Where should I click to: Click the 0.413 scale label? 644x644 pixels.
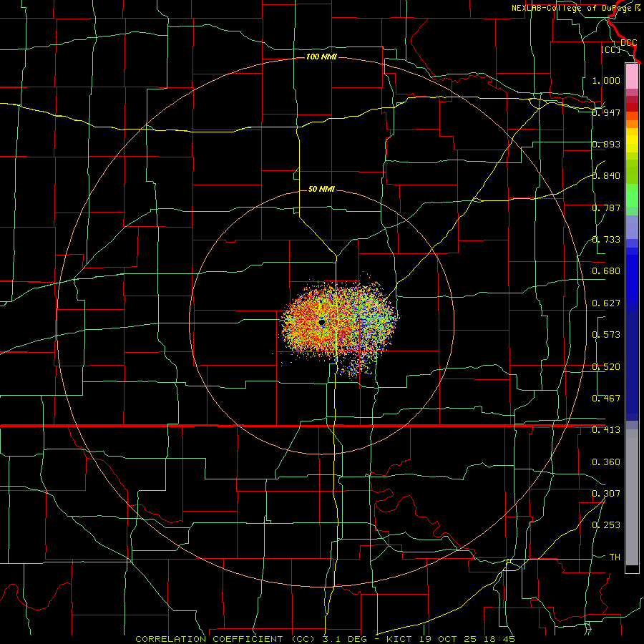[606, 430]
